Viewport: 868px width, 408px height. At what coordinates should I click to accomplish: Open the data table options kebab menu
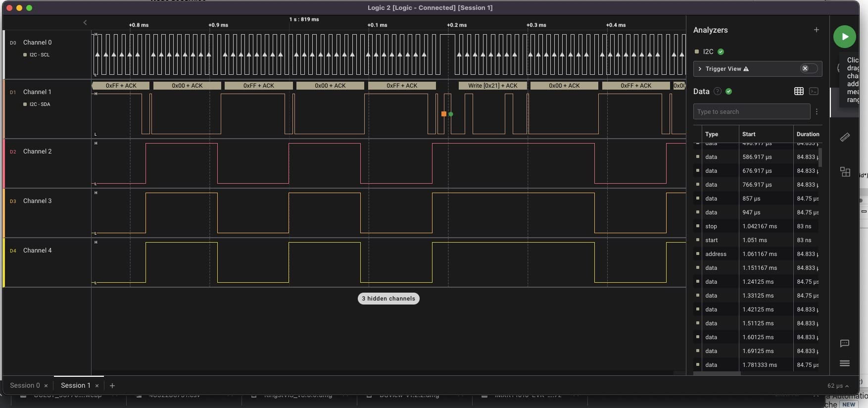point(817,112)
